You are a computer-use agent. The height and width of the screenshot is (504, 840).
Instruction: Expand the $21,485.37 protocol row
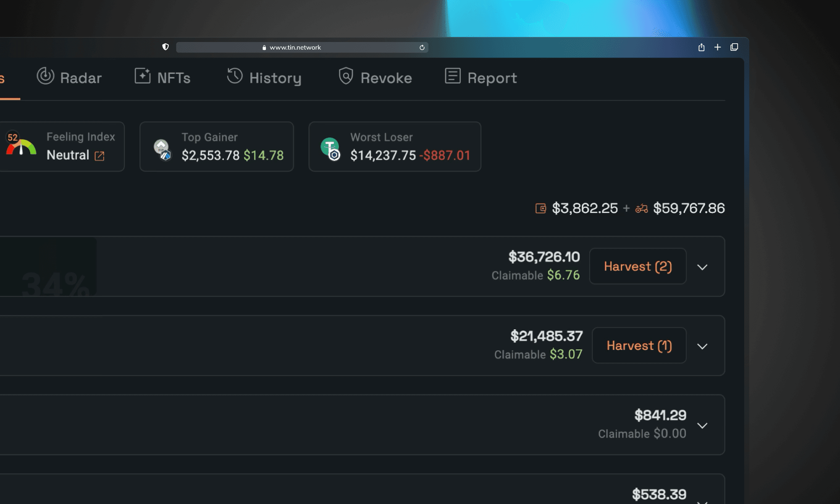701,346
